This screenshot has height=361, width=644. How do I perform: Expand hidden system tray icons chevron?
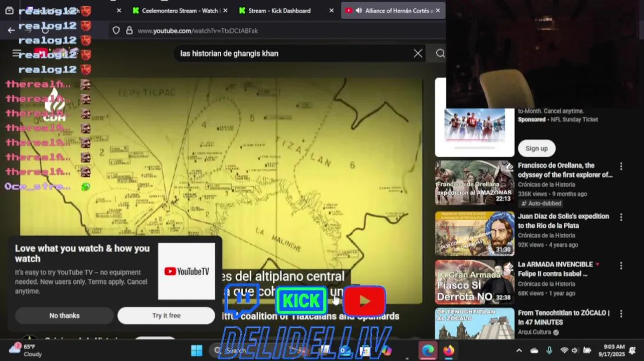click(519, 350)
